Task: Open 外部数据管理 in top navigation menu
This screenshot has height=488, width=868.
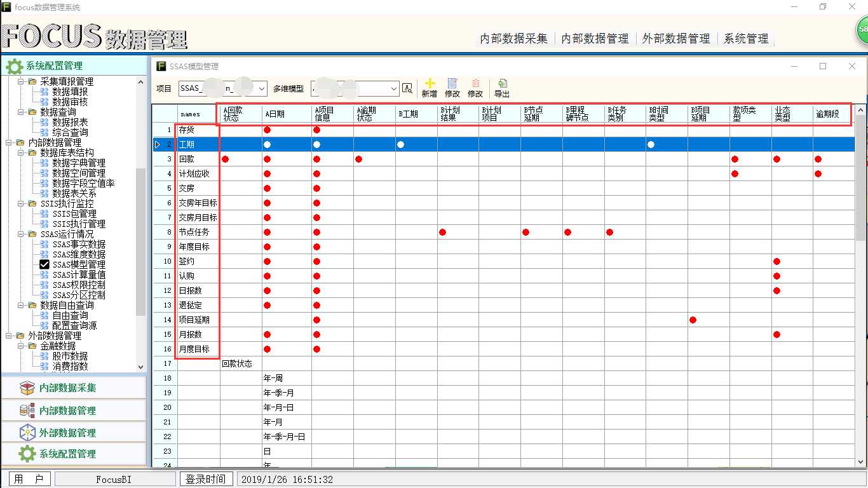Action: pyautogui.click(x=676, y=38)
